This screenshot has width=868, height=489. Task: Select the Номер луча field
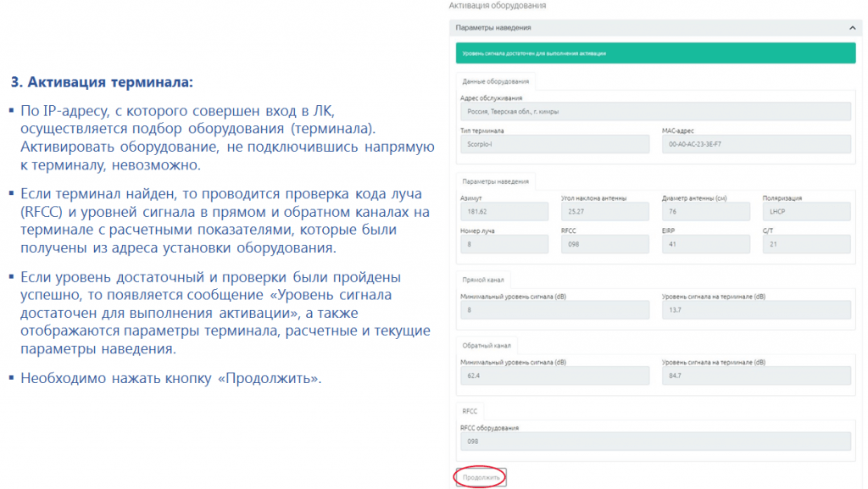[x=502, y=244]
